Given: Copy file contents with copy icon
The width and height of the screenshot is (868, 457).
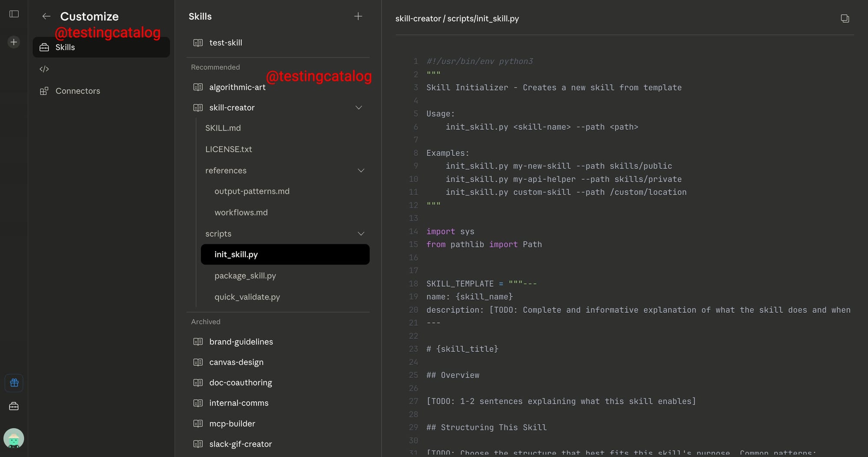Looking at the screenshot, I should pyautogui.click(x=845, y=18).
